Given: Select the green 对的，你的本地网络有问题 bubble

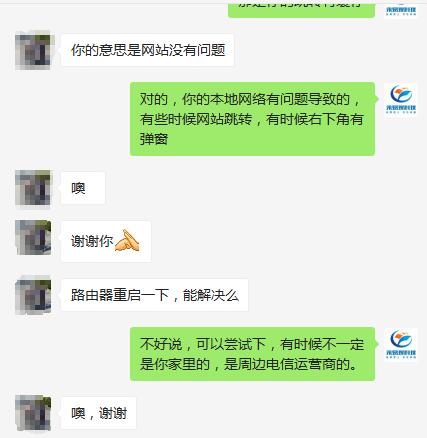Looking at the screenshot, I should tap(252, 119).
